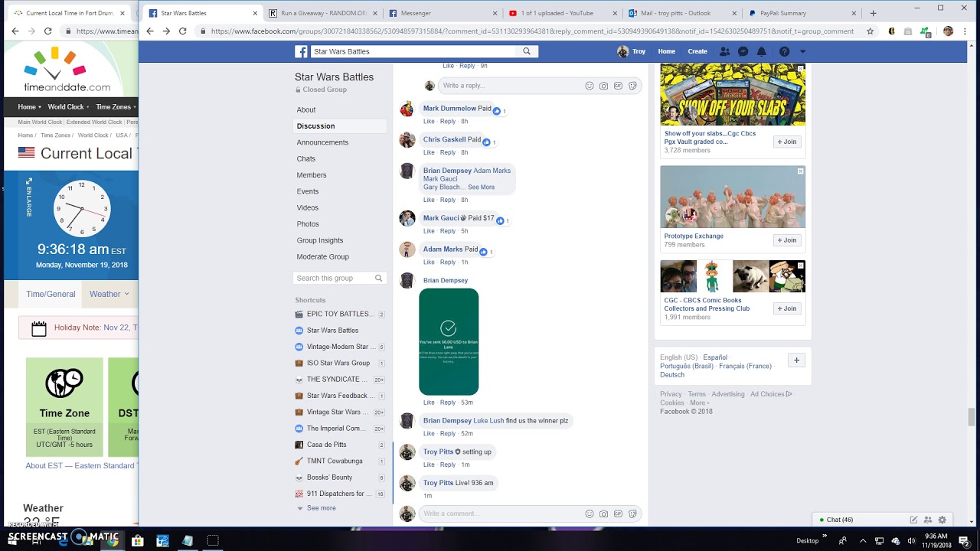Open EPIC TOY BATTLES shortcut

point(339,314)
